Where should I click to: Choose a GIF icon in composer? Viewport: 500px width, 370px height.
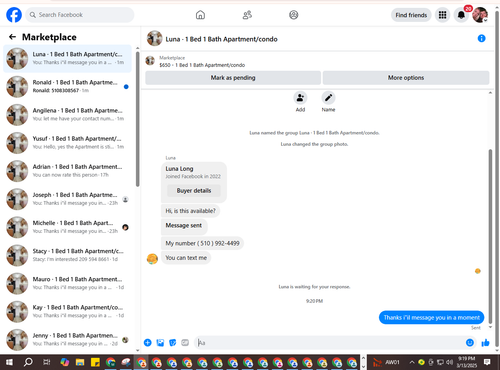[185, 343]
